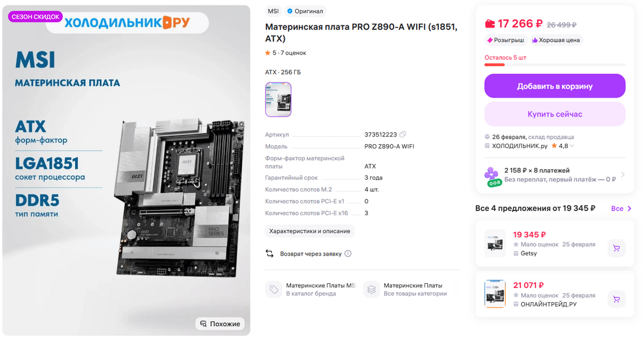This screenshot has width=644, height=340.
Task: View all offers via Все arrow
Action: [x=621, y=209]
